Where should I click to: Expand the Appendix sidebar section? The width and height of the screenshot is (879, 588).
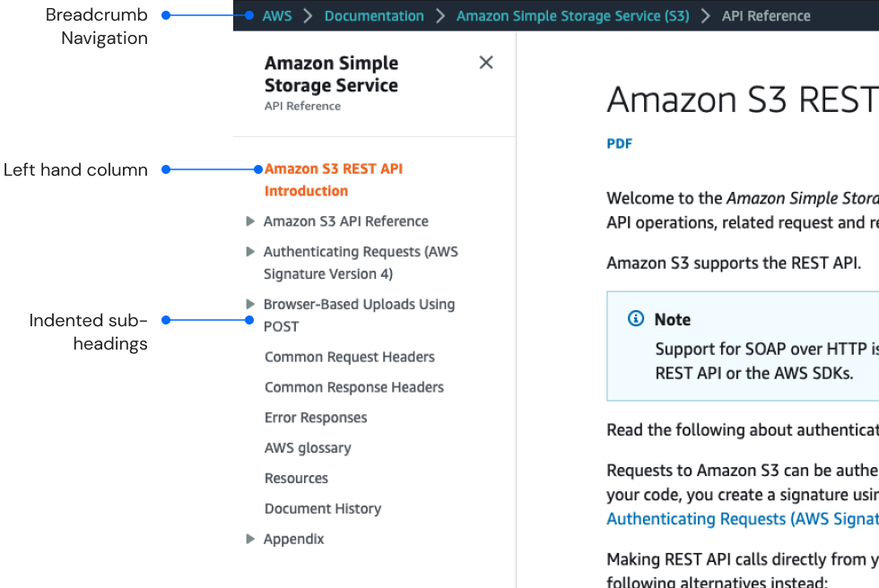[250, 539]
